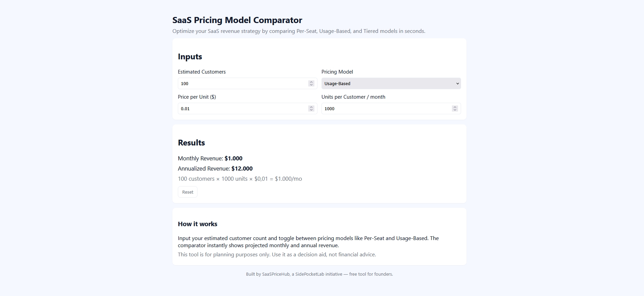The width and height of the screenshot is (644, 296).
Task: Step up Units per Customer value
Action: [455, 107]
